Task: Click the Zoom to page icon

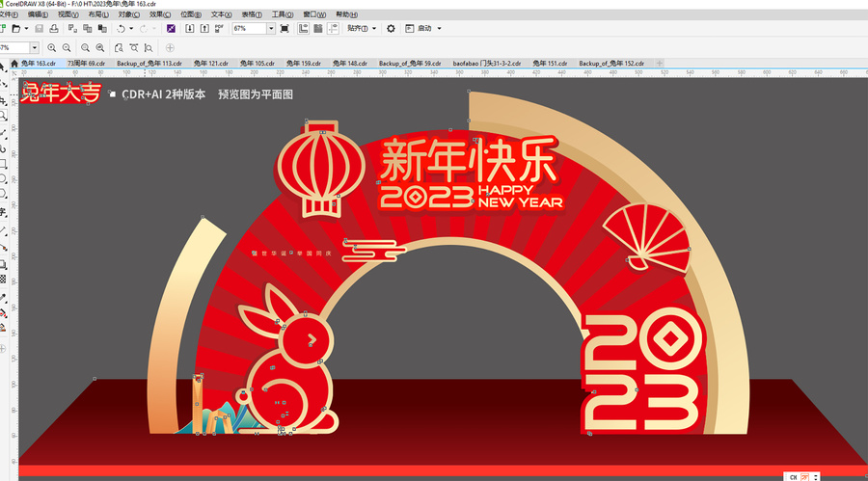Action: 119,48
